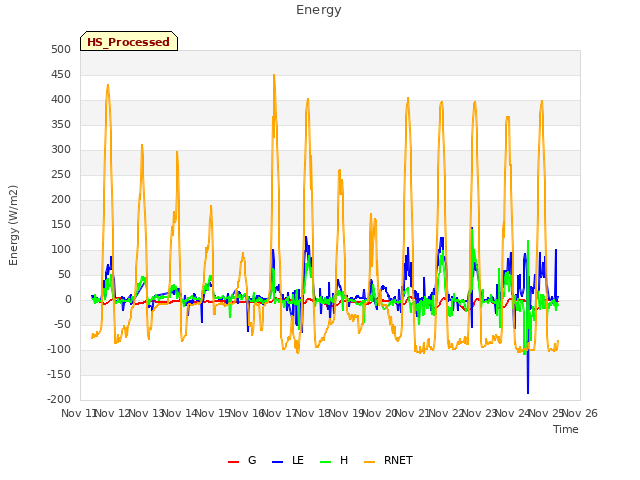640x480 pixels.
Task: Click the blue LE legend swatch
Action: [x=277, y=462]
